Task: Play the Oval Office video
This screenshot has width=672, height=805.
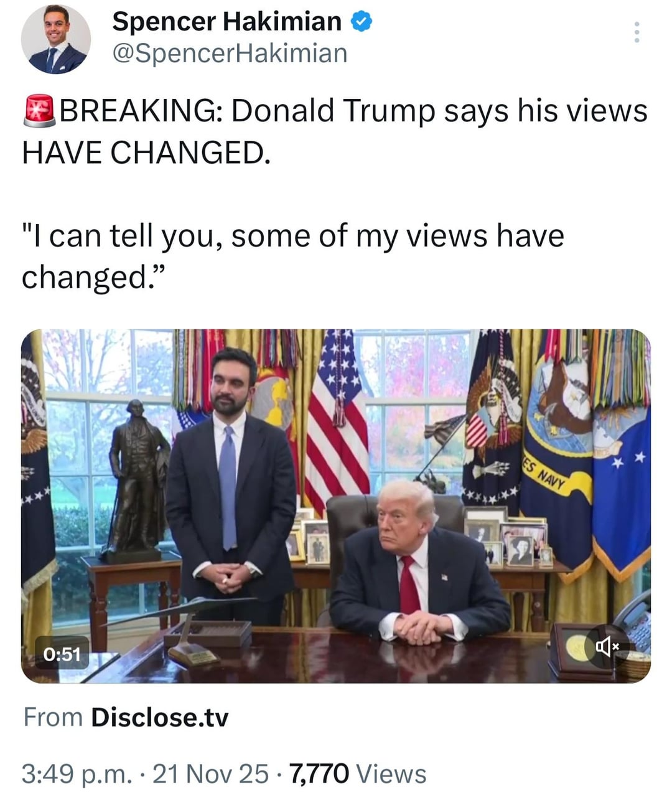Action: point(336,506)
